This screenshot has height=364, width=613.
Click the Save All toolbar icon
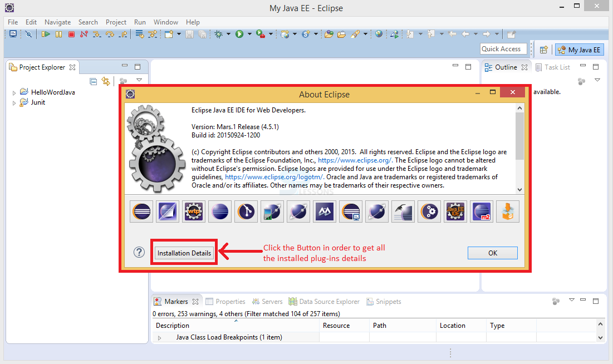(203, 34)
